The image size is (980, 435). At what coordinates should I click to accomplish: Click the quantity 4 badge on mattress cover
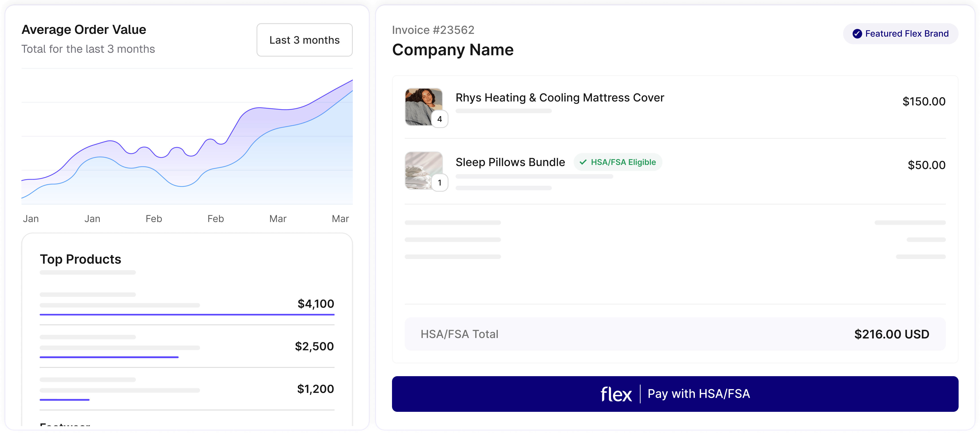pos(439,119)
